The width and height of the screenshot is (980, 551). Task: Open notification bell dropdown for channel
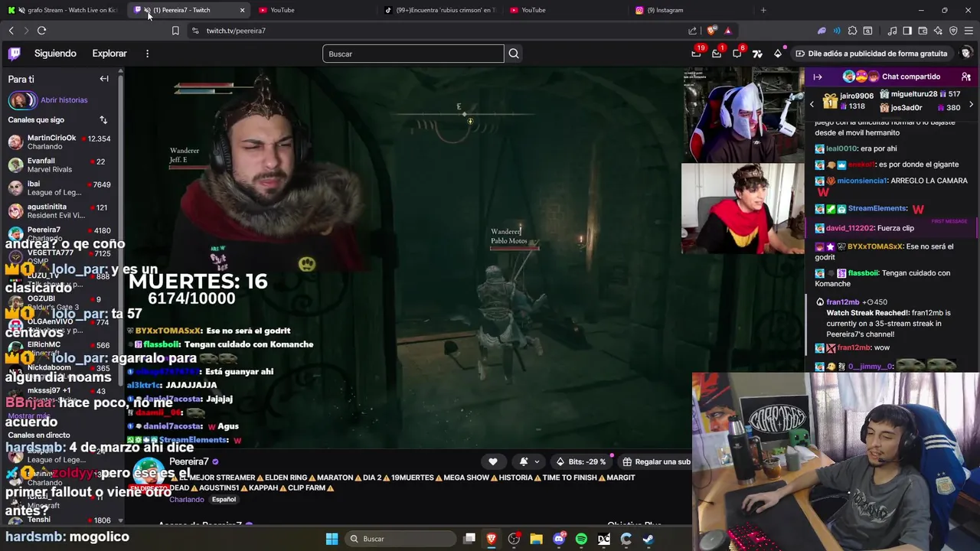pyautogui.click(x=529, y=461)
